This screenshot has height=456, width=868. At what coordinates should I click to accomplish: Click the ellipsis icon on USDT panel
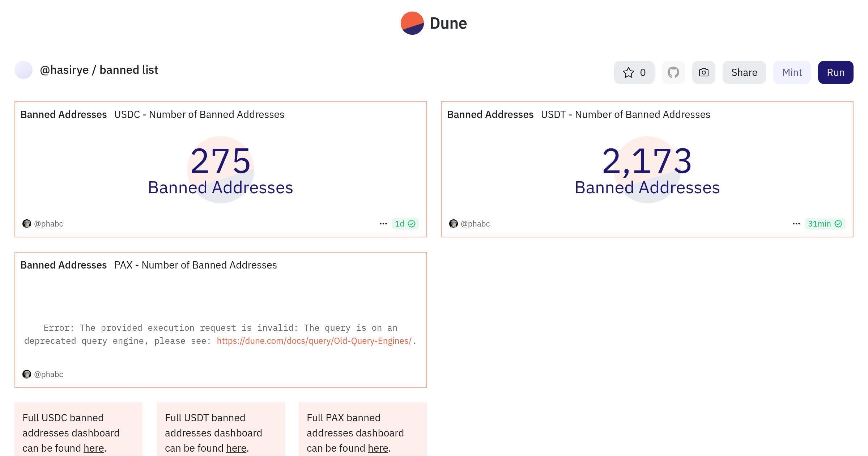click(796, 223)
